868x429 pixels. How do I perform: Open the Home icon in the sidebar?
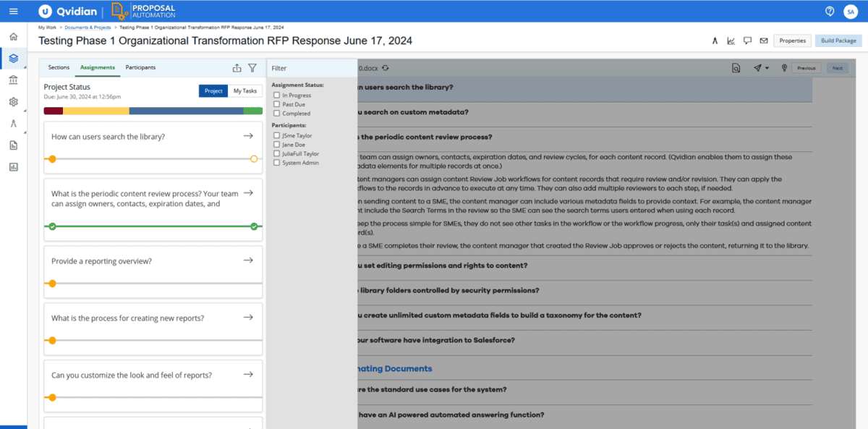(12, 35)
